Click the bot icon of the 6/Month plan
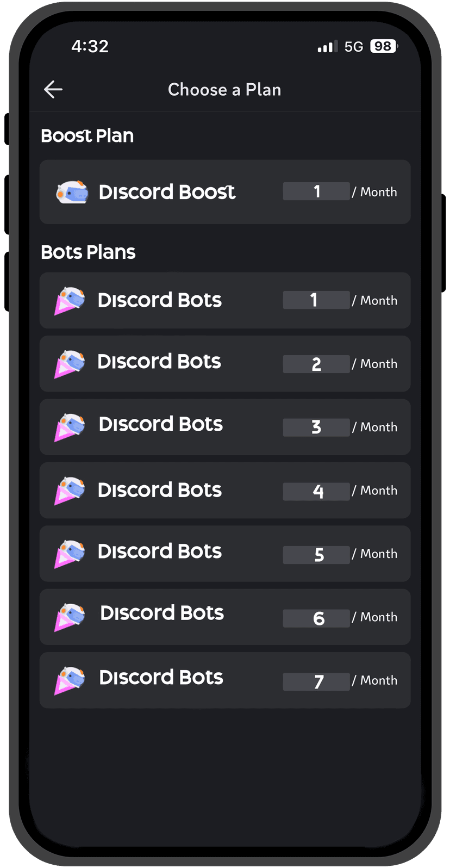This screenshot has width=450, height=868. point(70,617)
